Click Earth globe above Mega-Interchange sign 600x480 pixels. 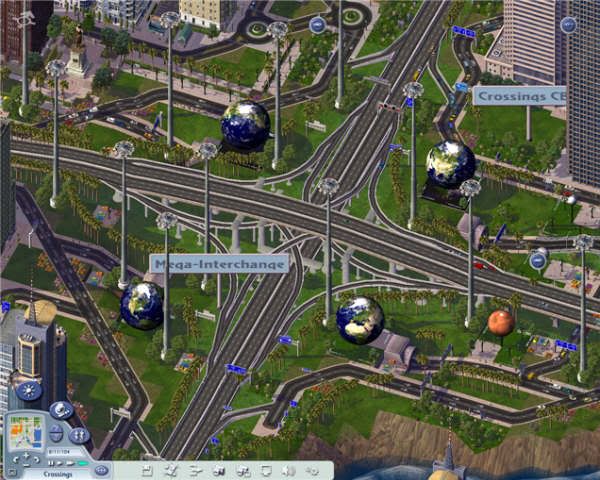tap(245, 125)
